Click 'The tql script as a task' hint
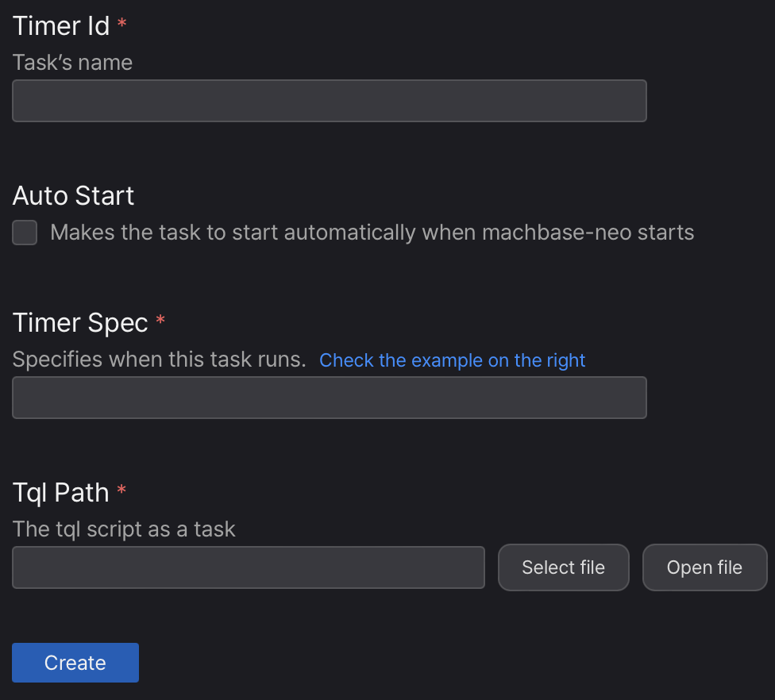The width and height of the screenshot is (775, 700). tap(124, 529)
